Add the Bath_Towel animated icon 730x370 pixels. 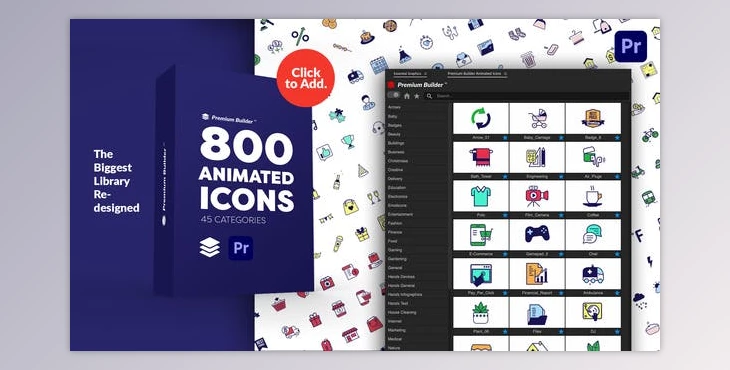(481, 158)
